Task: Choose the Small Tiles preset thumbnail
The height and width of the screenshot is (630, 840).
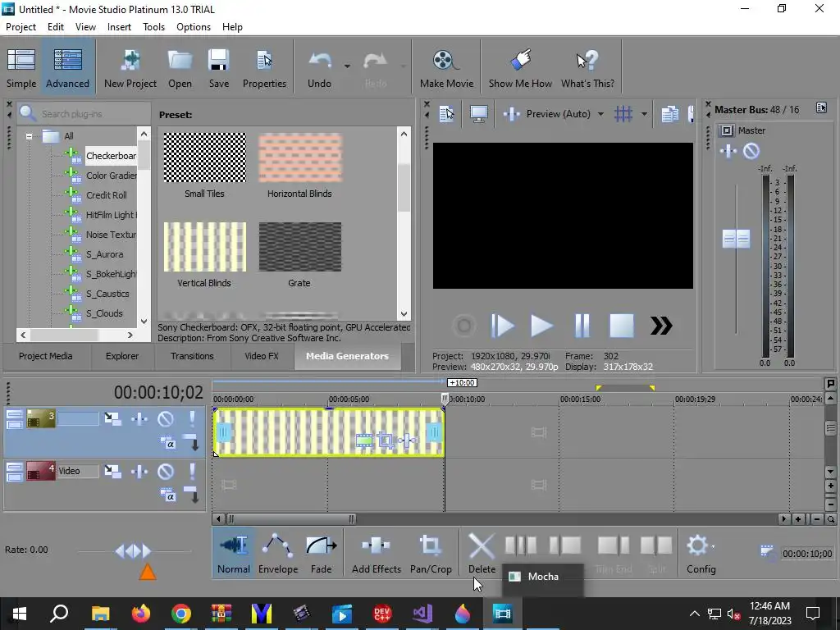Action: pyautogui.click(x=204, y=158)
